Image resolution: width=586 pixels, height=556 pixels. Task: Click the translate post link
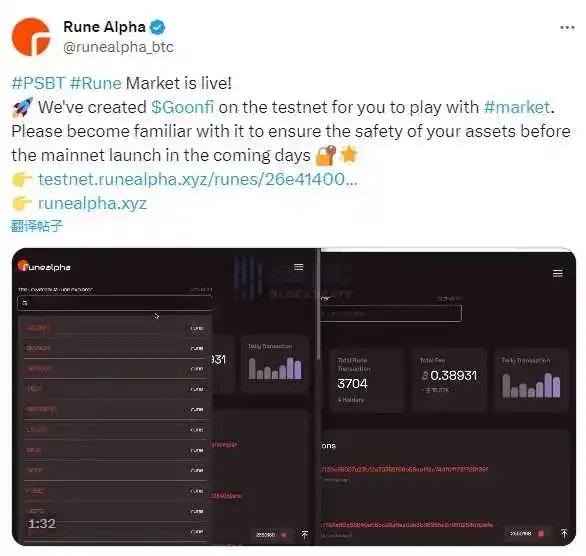coord(37,226)
